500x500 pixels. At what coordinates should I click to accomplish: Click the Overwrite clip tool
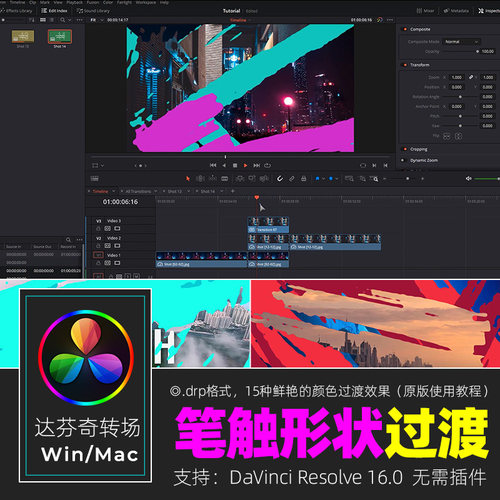[x=252, y=179]
